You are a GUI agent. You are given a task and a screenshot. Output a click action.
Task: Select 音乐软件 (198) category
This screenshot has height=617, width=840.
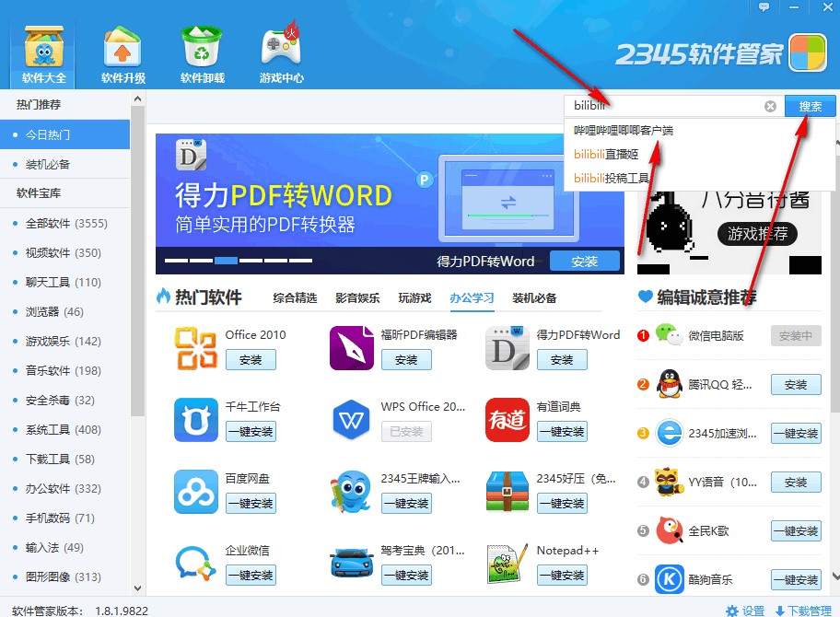click(x=64, y=370)
